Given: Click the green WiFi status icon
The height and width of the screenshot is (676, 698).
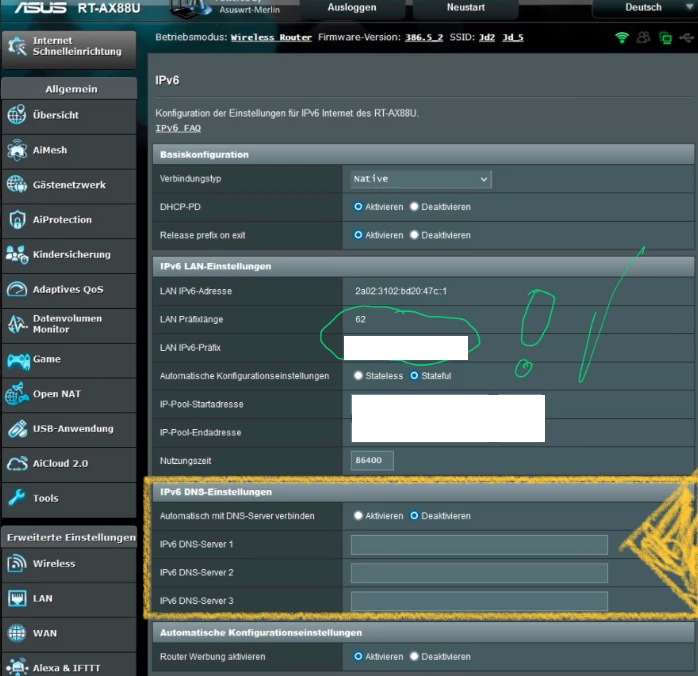Looking at the screenshot, I should point(622,38).
